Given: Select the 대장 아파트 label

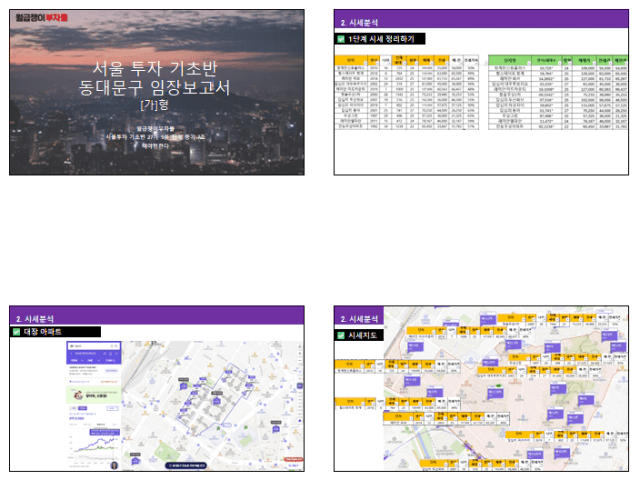Looking at the screenshot, I should coord(42,332).
